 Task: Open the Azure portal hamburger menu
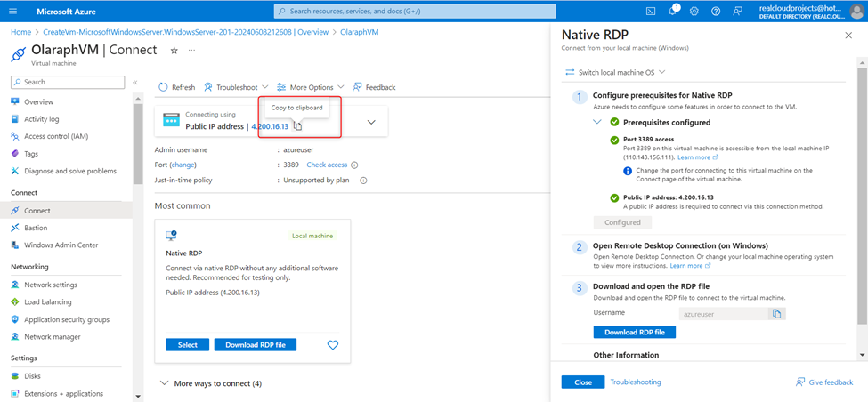click(15, 12)
